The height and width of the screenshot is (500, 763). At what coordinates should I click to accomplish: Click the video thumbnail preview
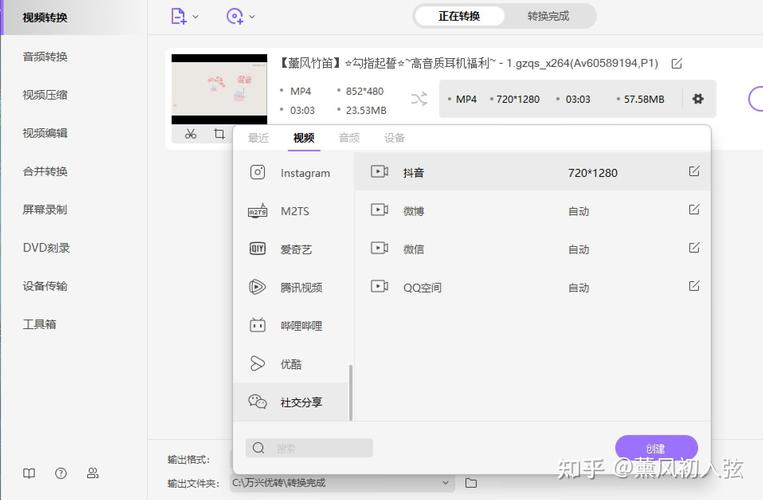pyautogui.click(x=219, y=89)
